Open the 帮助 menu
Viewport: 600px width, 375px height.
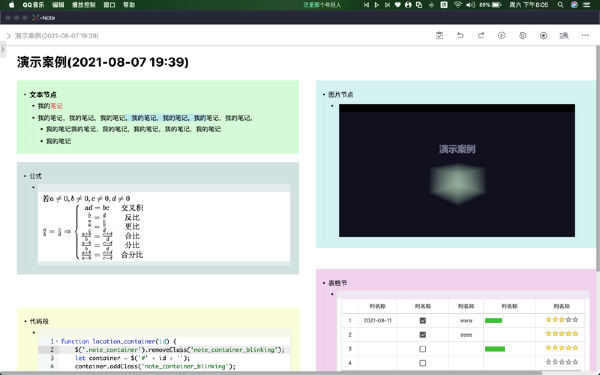click(129, 5)
